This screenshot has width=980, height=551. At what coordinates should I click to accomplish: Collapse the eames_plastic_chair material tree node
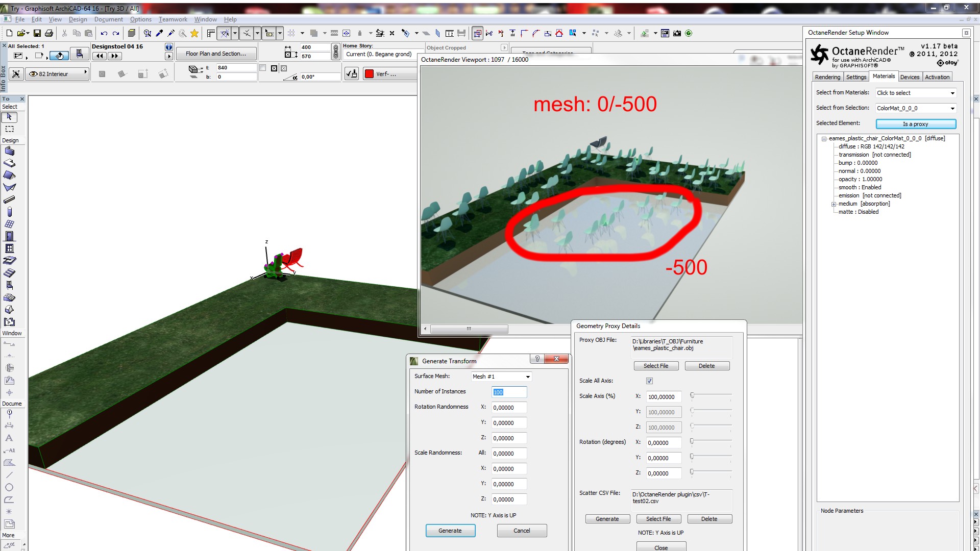coord(823,139)
